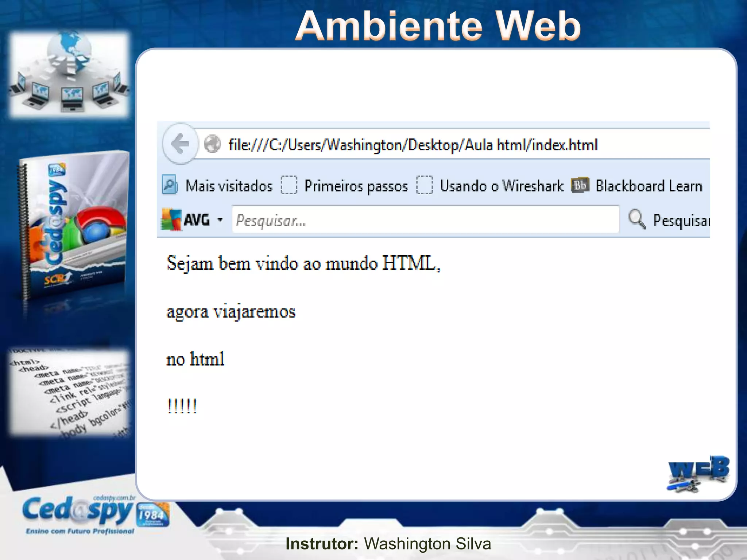Click the address bar file URL

(x=413, y=145)
